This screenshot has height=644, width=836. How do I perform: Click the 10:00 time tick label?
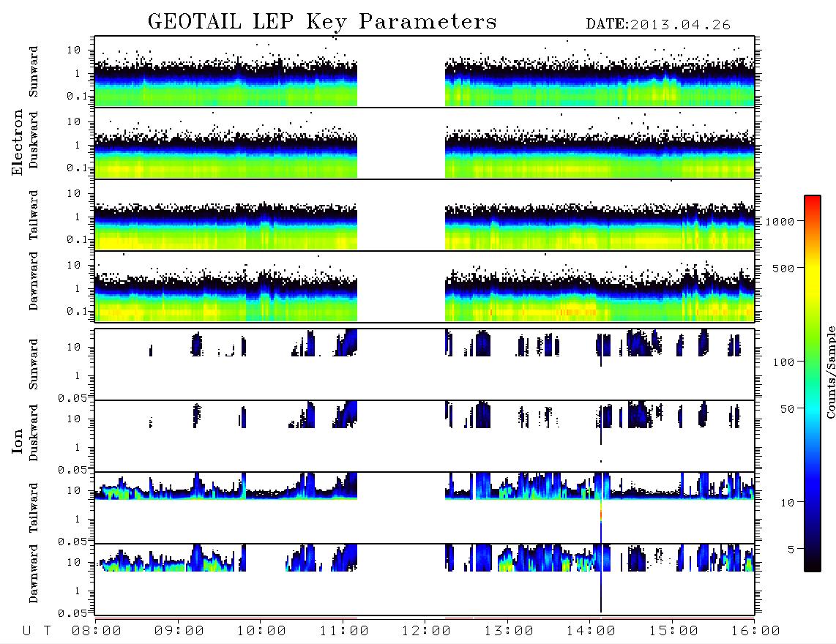(261, 632)
